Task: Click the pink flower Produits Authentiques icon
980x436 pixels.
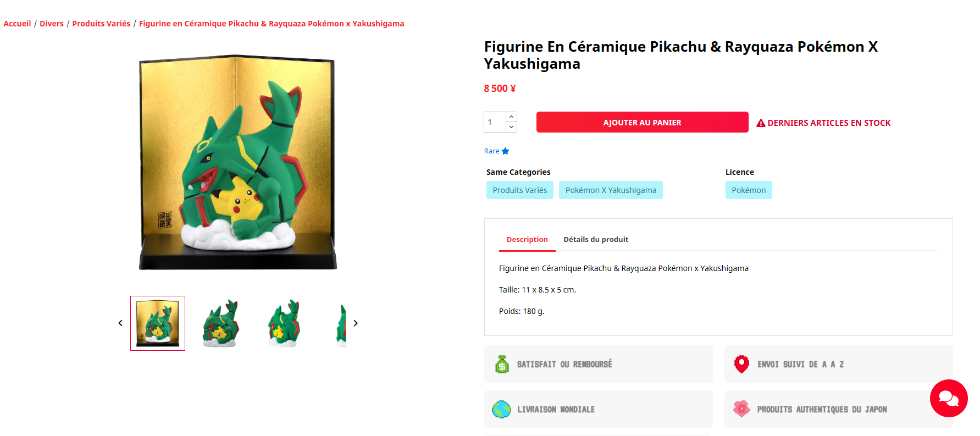Action: 742,409
